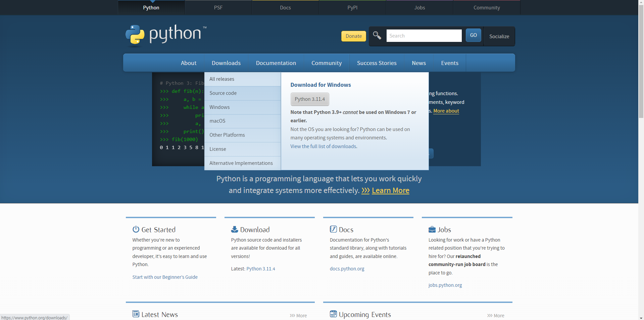Select Alternative Implementations menu entry

point(243,163)
